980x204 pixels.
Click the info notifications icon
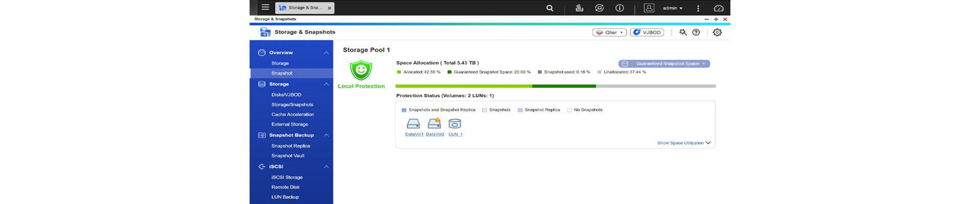point(620,8)
